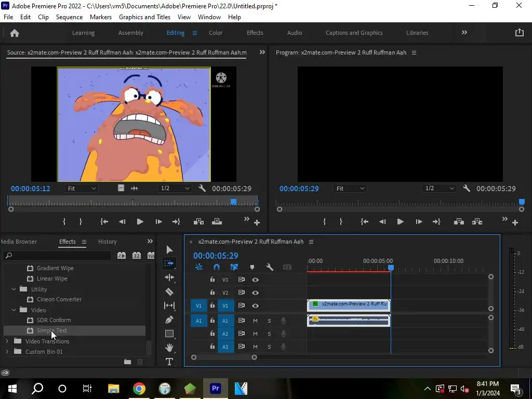The width and height of the screenshot is (532, 399).
Task: Select the Hand tool
Action: point(169,348)
